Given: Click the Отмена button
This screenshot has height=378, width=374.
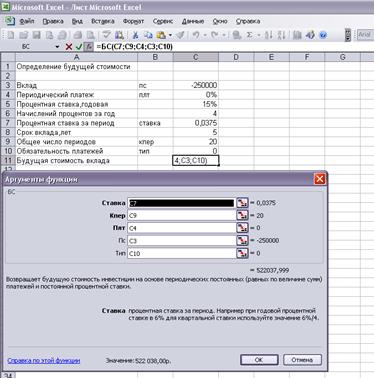Looking at the screenshot, I should coord(302,360).
